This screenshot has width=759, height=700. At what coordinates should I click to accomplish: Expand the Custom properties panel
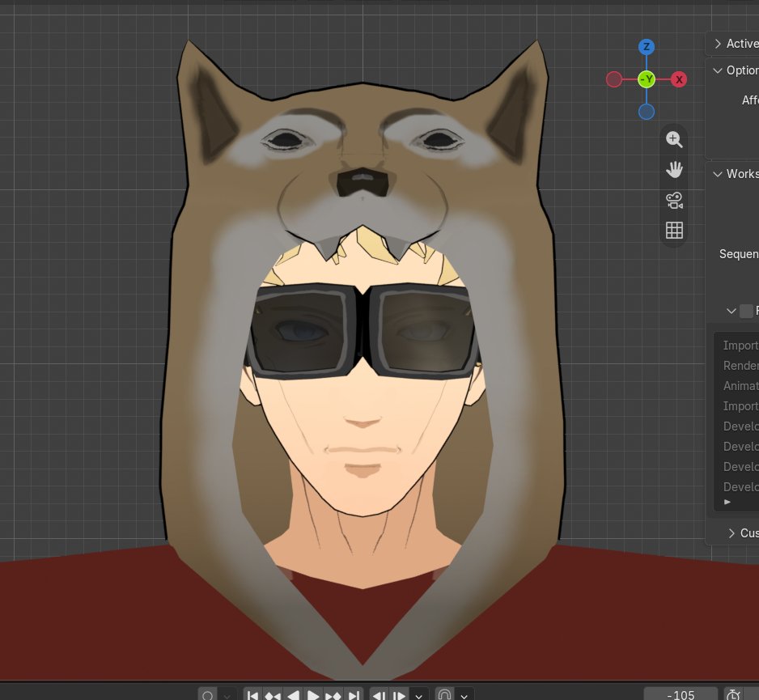(742, 533)
